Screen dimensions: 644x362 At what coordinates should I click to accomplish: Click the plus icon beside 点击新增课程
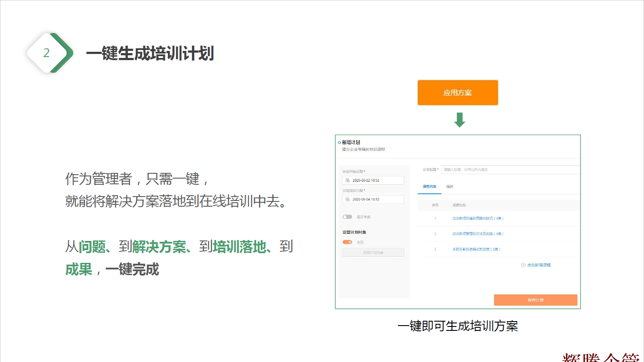click(x=523, y=265)
